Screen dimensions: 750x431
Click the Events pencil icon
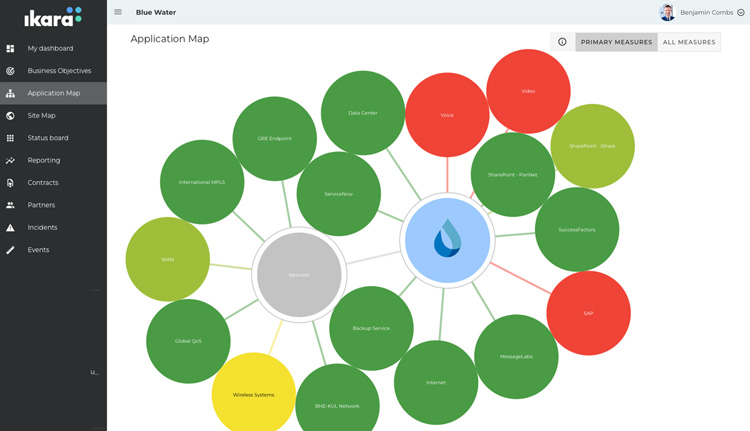[x=10, y=250]
